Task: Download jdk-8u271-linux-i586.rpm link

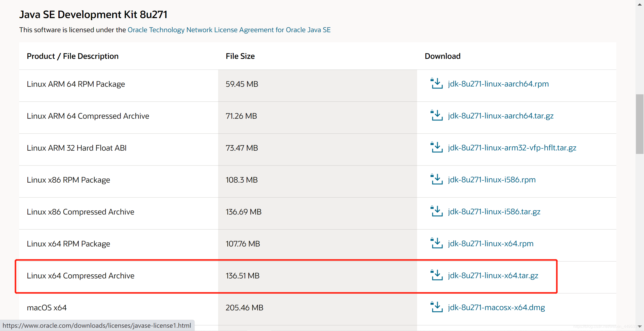Action: (x=492, y=180)
